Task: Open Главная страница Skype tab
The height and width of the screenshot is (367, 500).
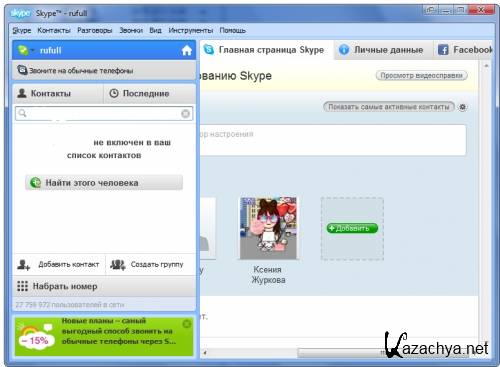Action: click(267, 50)
